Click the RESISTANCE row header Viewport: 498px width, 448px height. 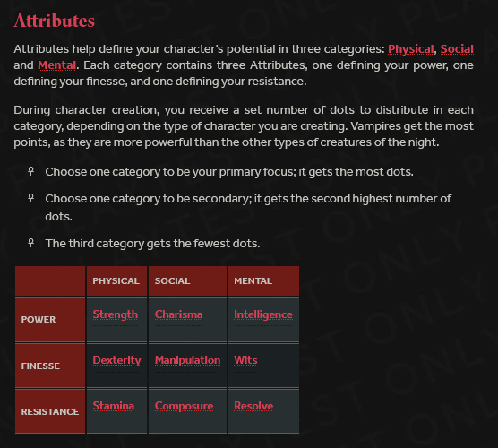(50, 412)
